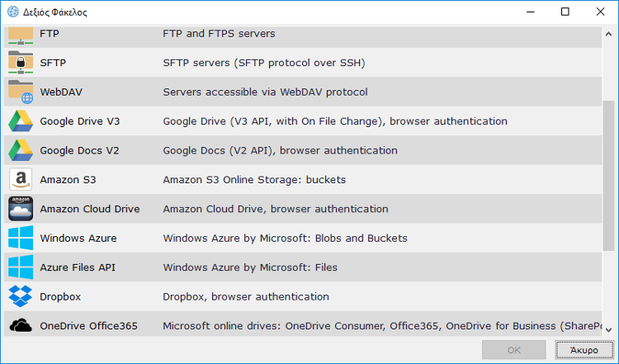
Task: Click 'Dropbox, browser authentication' description
Action: pos(246,296)
